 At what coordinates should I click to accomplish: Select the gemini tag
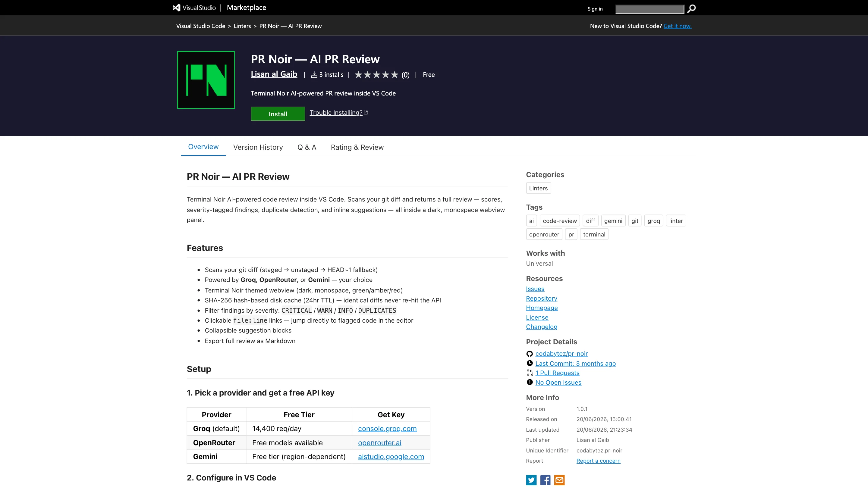click(613, 221)
